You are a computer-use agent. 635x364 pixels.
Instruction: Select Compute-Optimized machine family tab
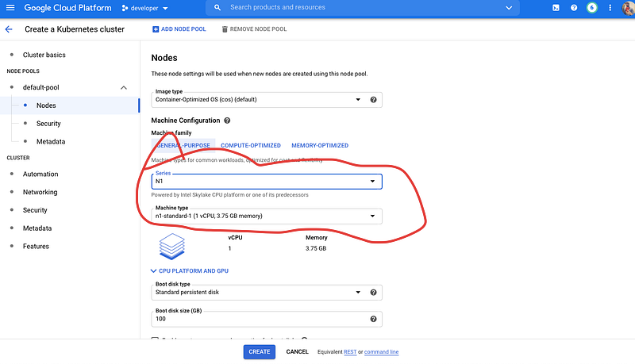pyautogui.click(x=251, y=146)
